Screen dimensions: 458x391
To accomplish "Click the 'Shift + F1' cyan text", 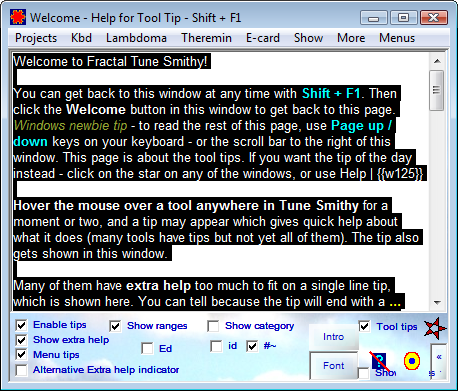I will point(331,94).
